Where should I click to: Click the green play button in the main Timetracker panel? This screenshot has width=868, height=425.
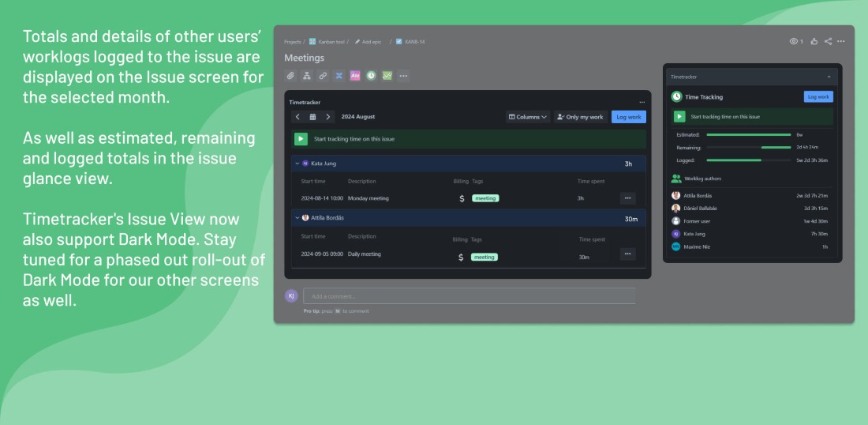pos(301,139)
